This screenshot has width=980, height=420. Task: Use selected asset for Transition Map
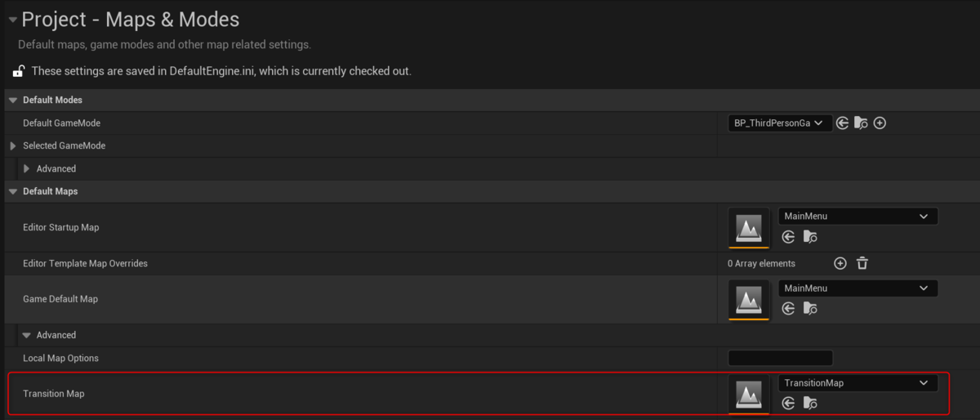pos(788,403)
